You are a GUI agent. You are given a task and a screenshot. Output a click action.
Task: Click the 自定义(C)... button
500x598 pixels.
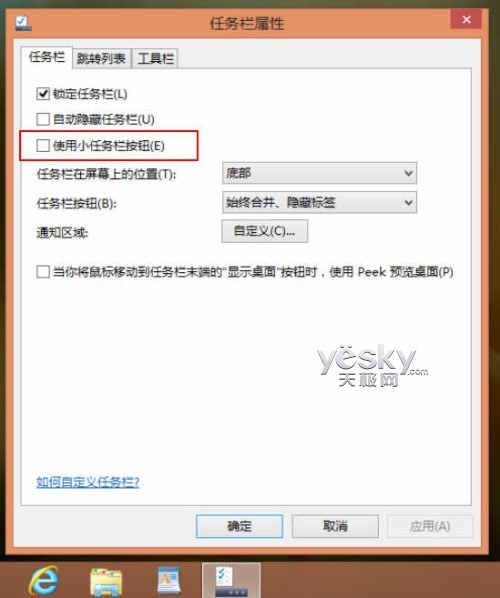(x=264, y=231)
